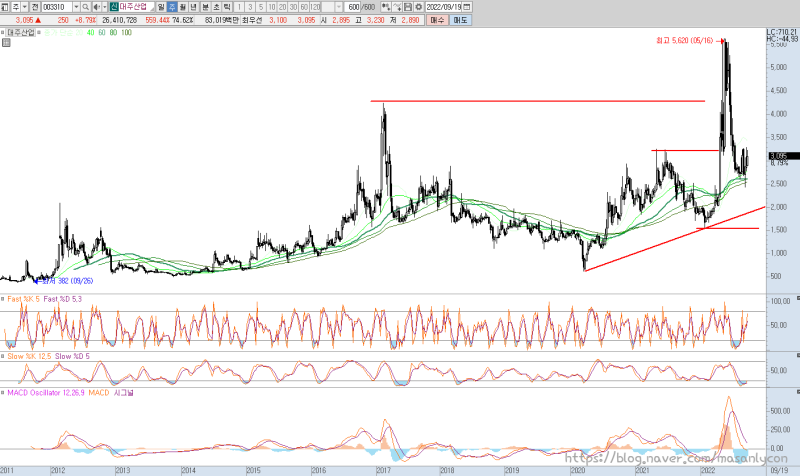Click moving average 60 legend label
The height and width of the screenshot is (476, 800).
coord(102,33)
